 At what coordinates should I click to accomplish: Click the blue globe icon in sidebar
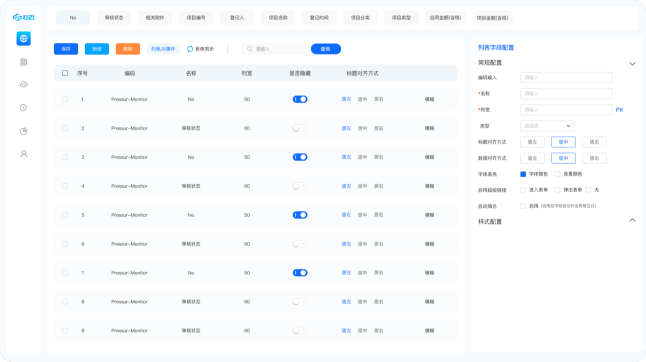(x=23, y=39)
